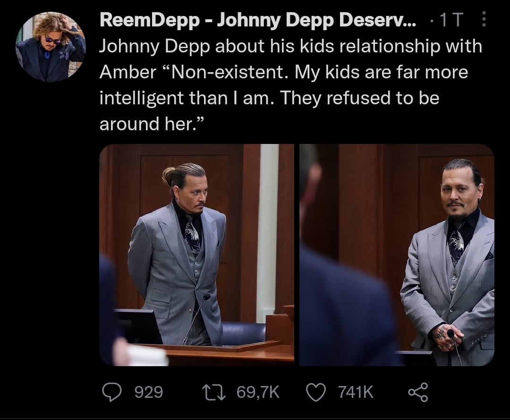This screenshot has height=420, width=510.
Task: Open the left courtroom photo
Action: pos(196,255)
